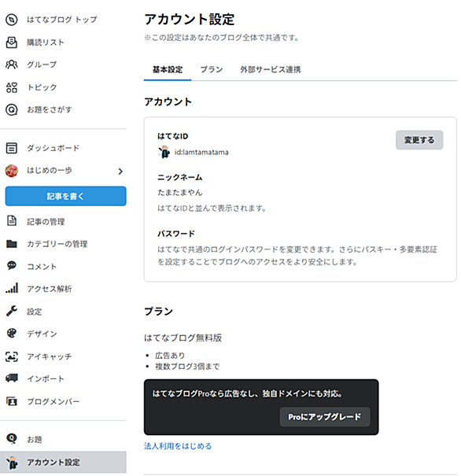Image resolution: width=461 pixels, height=476 pixels.
Task: Open the 法人利用をはじめる link
Action: click(x=178, y=446)
